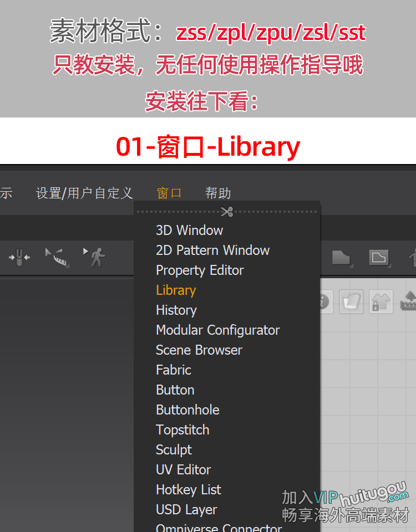Toggle the locked garment shirt icon
This screenshot has height=532, width=416.
tap(381, 301)
